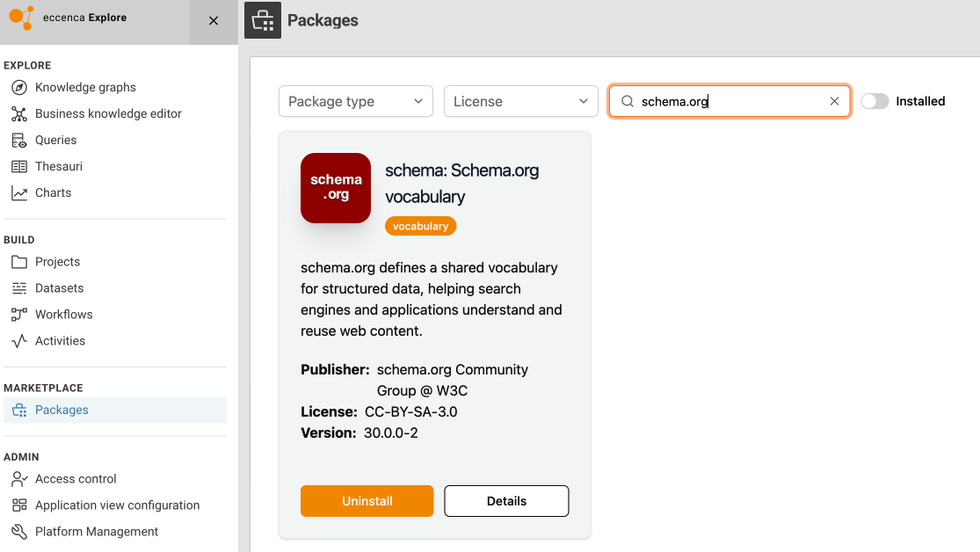Click the Packages basket icon in sidebar

coord(19,410)
